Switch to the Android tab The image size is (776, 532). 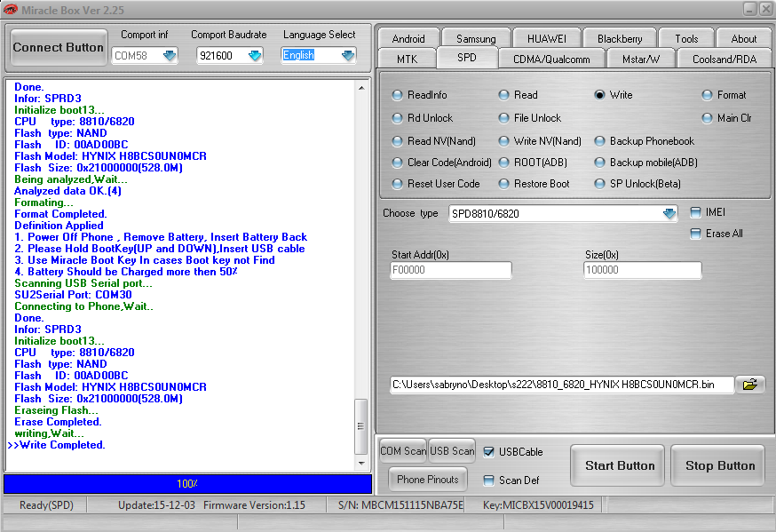coord(408,38)
